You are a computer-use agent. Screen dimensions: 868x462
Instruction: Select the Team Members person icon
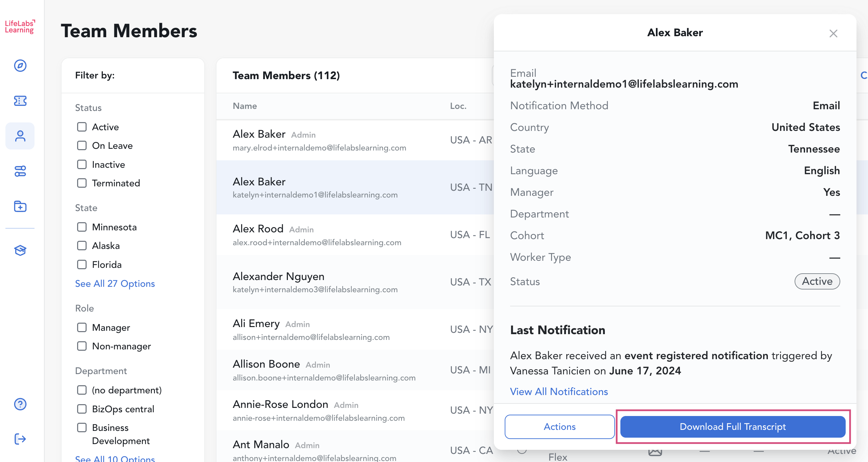tap(20, 136)
